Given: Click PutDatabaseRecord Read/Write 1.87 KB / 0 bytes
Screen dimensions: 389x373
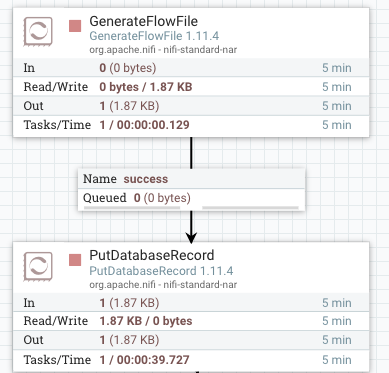Looking at the screenshot, I should coord(146,321).
